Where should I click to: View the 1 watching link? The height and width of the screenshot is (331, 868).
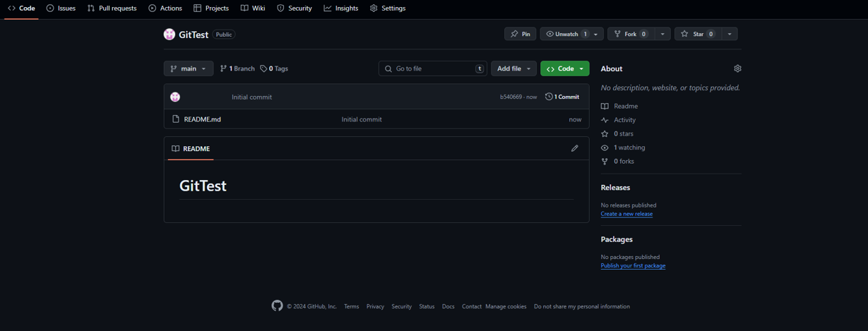coord(623,148)
